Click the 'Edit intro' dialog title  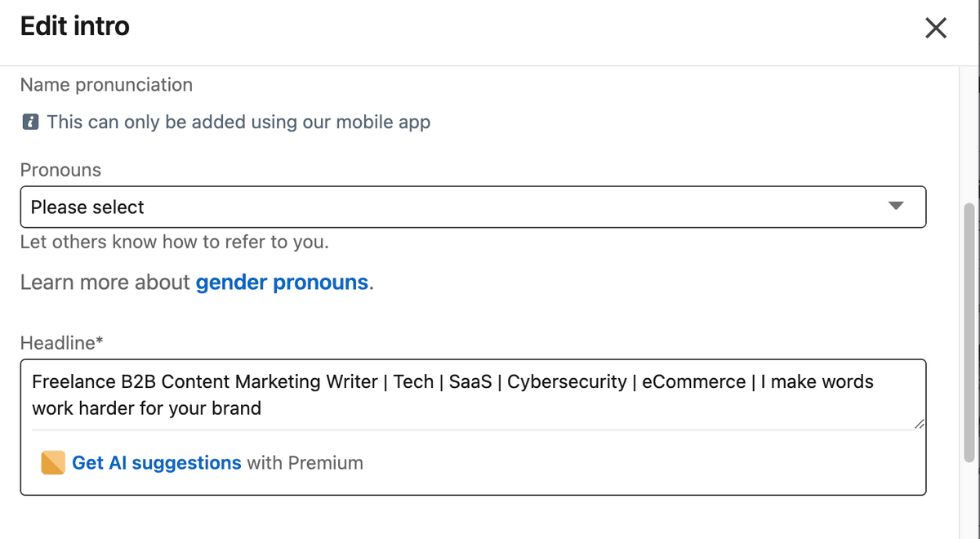pos(74,27)
